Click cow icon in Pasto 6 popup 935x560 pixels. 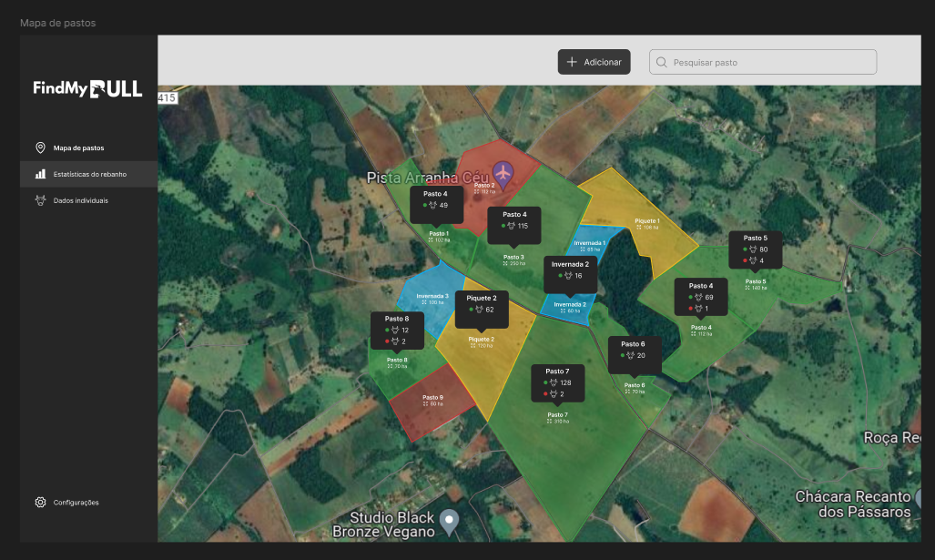tap(631, 355)
